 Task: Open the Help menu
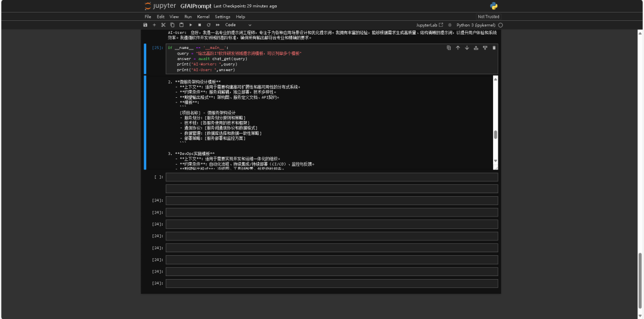tap(241, 17)
